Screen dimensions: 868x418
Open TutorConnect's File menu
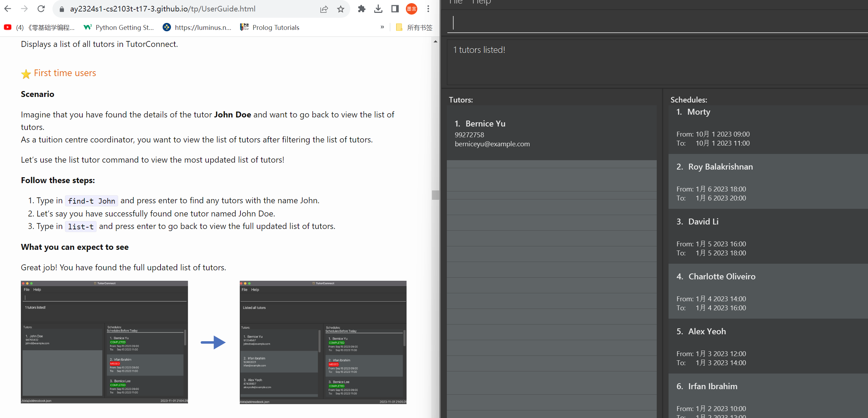tap(456, 2)
